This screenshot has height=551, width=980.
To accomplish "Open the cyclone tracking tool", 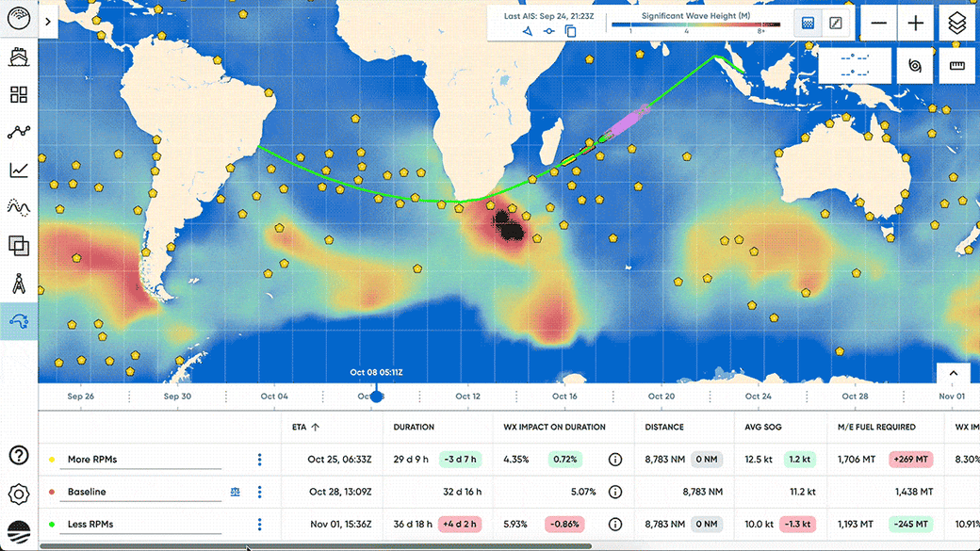I will [x=917, y=66].
